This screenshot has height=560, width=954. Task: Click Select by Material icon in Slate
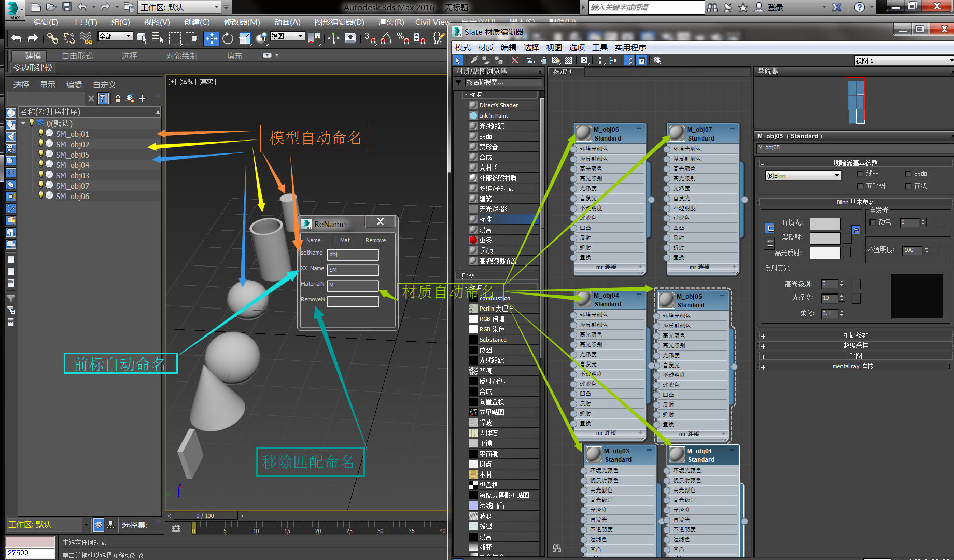point(657,60)
